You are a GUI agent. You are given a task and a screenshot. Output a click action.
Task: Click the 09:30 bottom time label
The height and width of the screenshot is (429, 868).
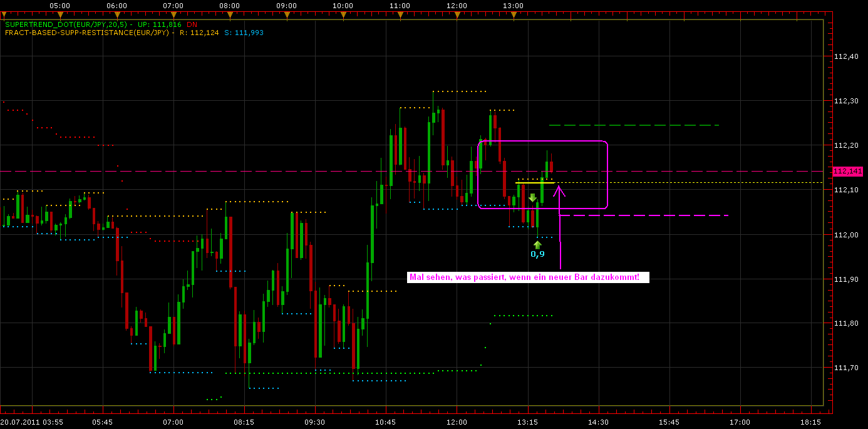pyautogui.click(x=315, y=422)
